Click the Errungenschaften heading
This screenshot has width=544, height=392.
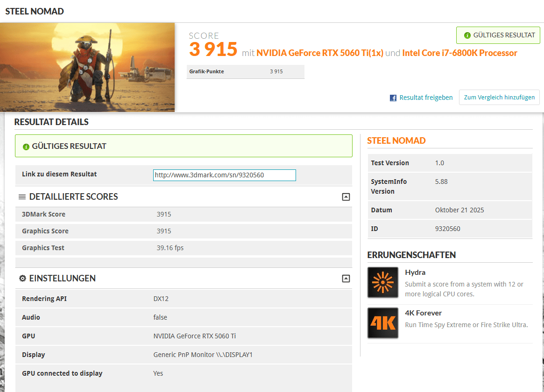(x=411, y=255)
